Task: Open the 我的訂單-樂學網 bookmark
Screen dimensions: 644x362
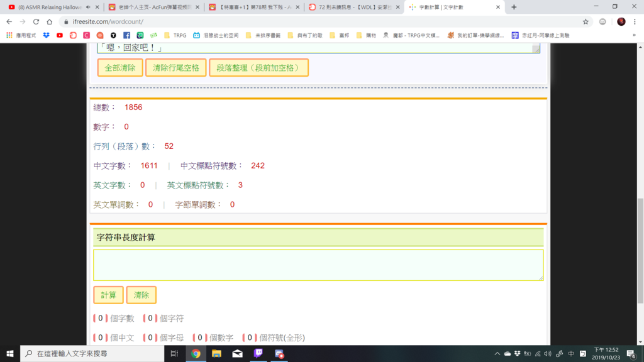Action: click(475, 35)
